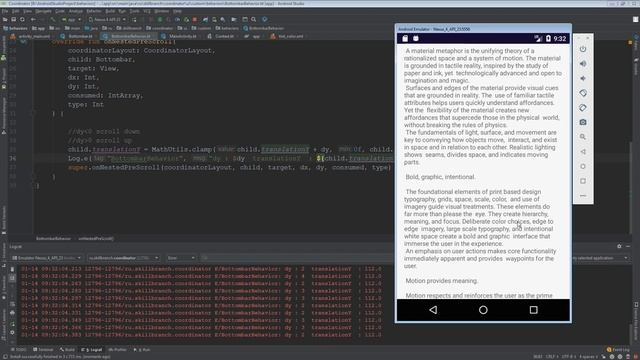The height and width of the screenshot is (360, 640).
Task: Open the Window menu
Action: [162, 11]
